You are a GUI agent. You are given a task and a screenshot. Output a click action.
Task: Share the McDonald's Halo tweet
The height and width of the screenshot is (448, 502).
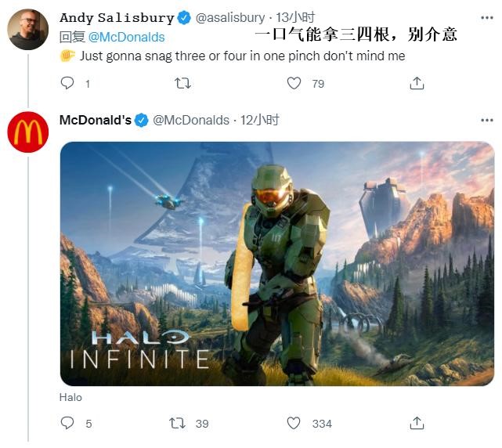coord(417,423)
